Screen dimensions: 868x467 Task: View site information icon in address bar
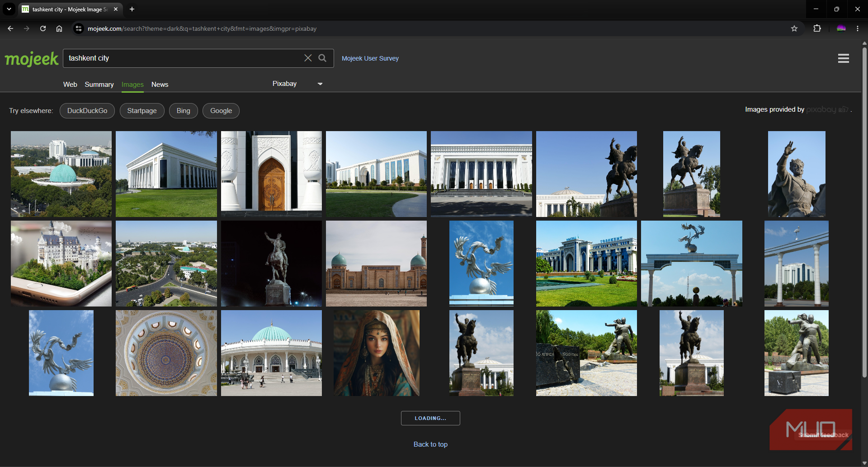tap(79, 28)
